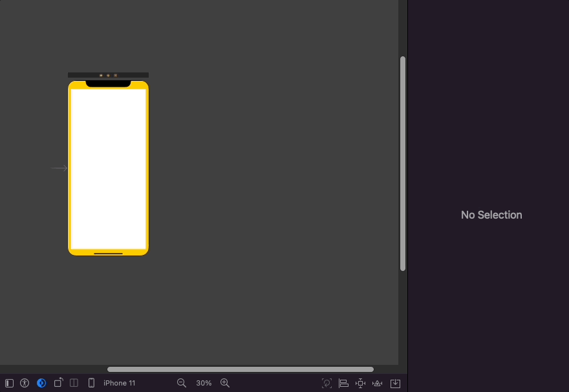Zoom in on the storyboard canvas
Screen dimensions: 569x392
coord(225,383)
